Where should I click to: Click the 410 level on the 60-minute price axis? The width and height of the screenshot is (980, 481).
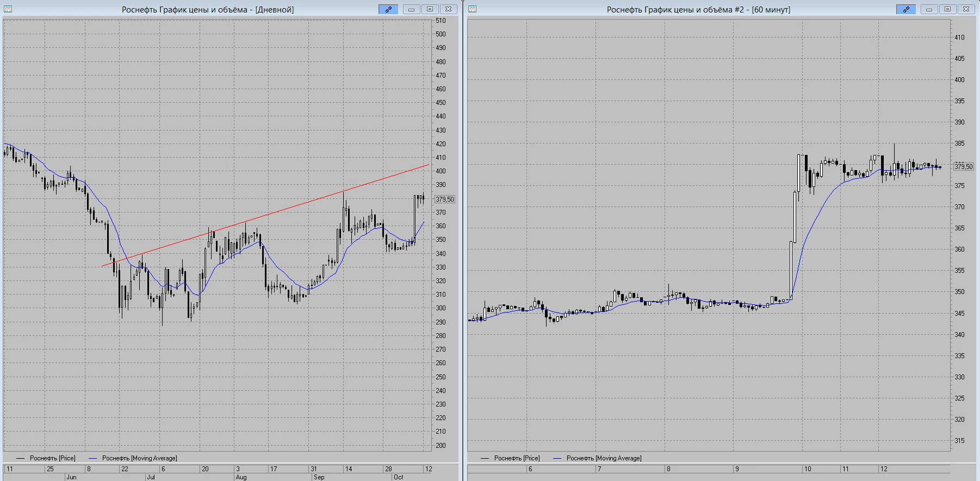coord(959,38)
